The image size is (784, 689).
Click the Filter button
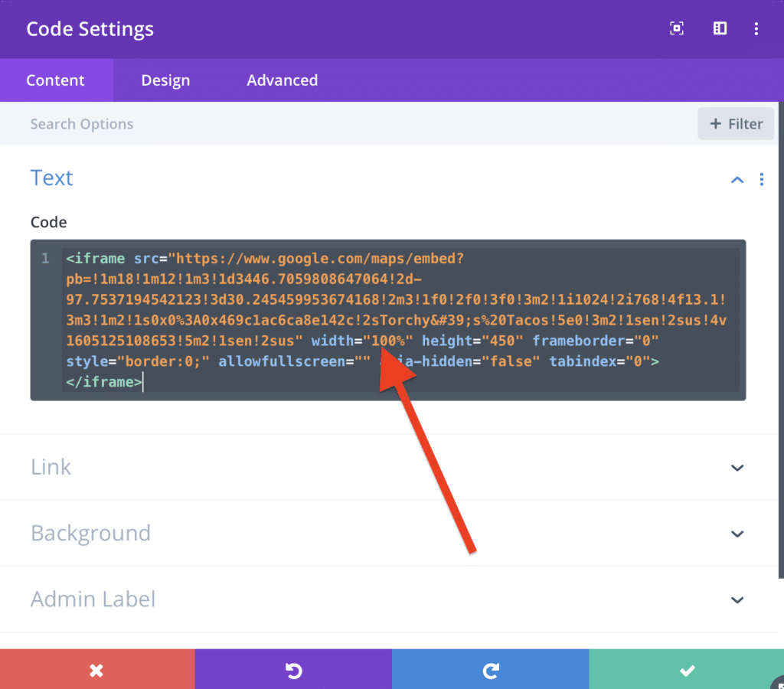click(736, 124)
